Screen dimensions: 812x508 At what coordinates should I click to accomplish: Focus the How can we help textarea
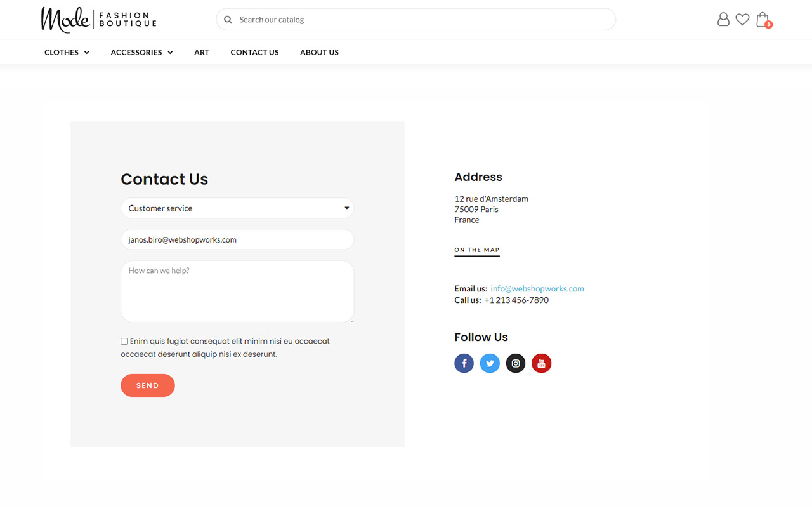237,291
